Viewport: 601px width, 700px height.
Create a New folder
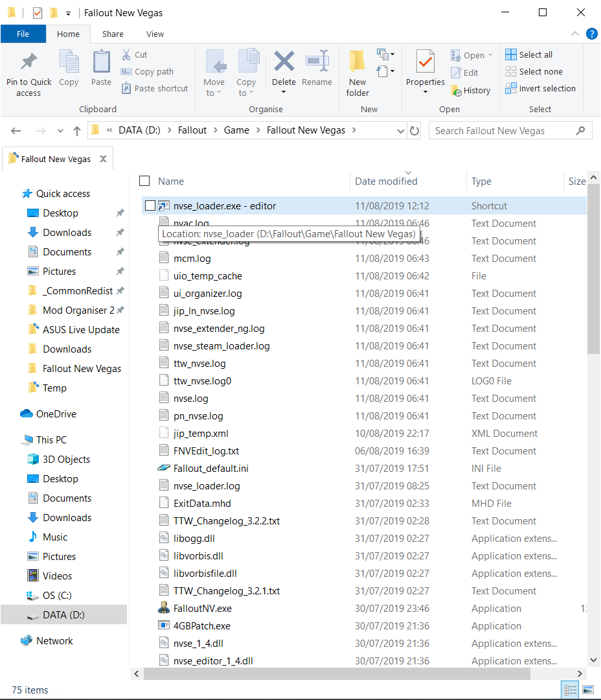tap(358, 73)
